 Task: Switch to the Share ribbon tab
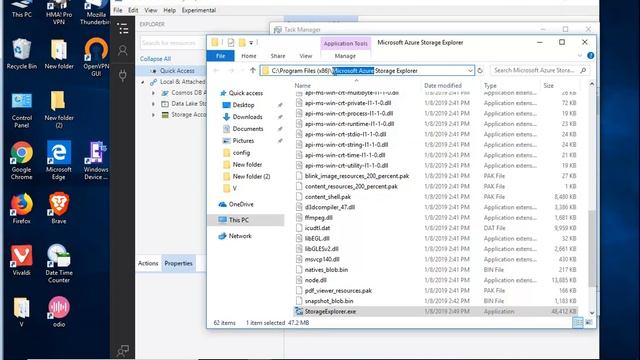click(278, 56)
